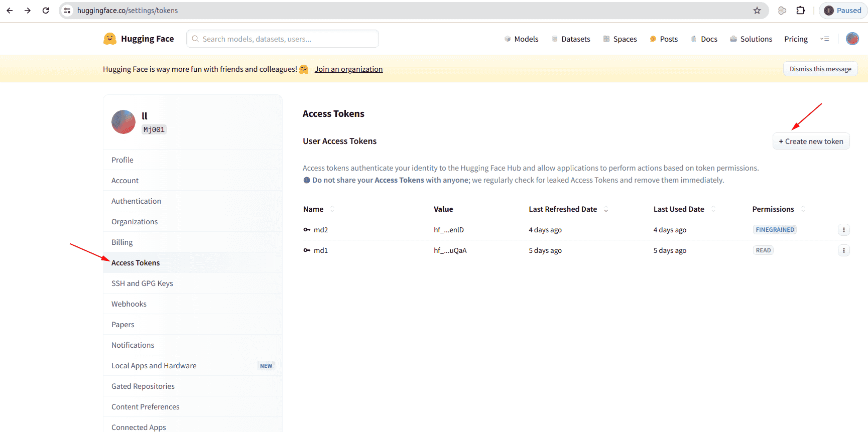Screen dimensions: 868x432
Task: Bookmark this page with the star icon
Action: (757, 11)
